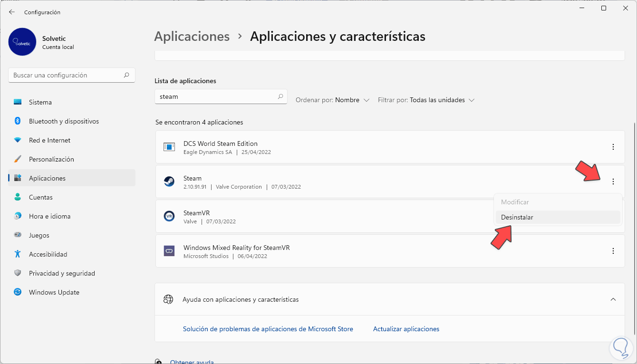This screenshot has width=637, height=364.
Task: Minimize the Configuración window
Action: pyautogui.click(x=582, y=8)
